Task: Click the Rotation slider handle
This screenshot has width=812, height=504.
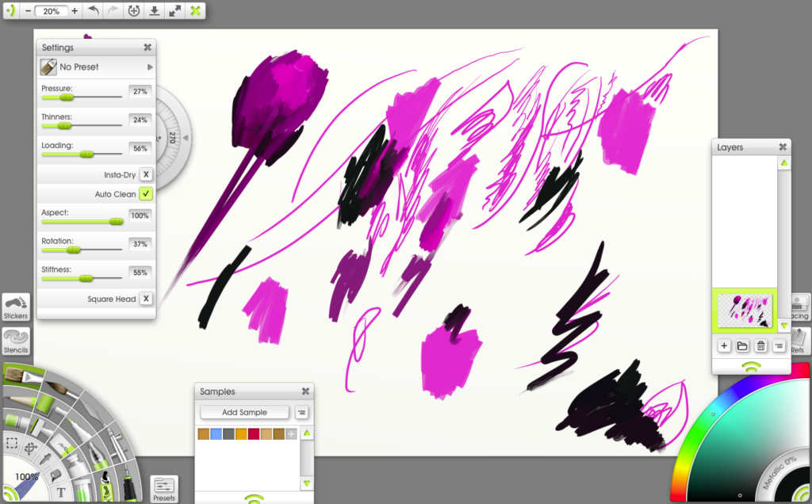Action: click(74, 250)
